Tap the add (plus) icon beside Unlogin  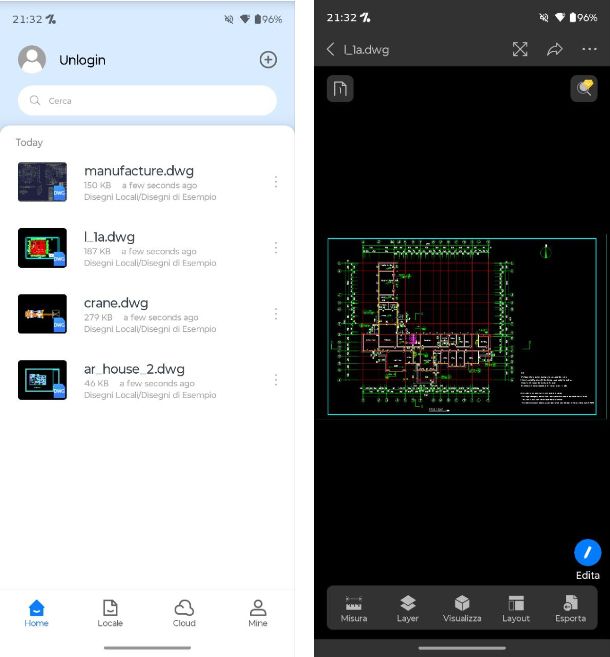(x=268, y=59)
